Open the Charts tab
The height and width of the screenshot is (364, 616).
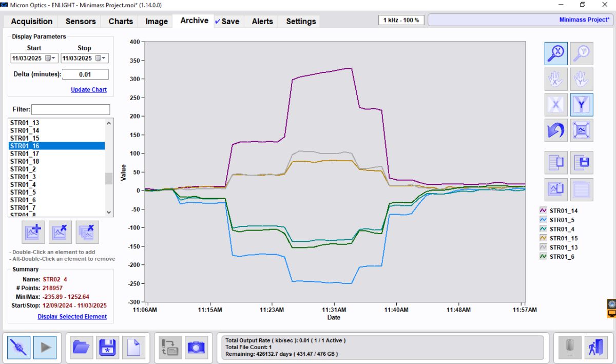[x=120, y=21]
